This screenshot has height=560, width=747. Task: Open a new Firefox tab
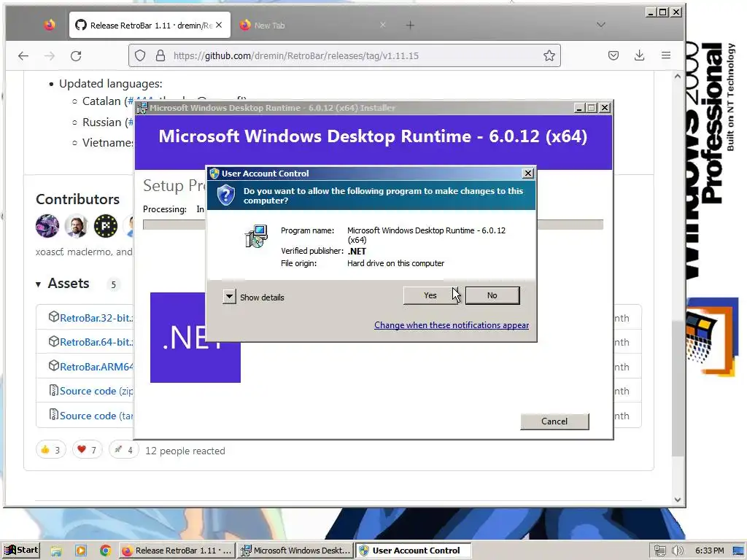point(410,26)
